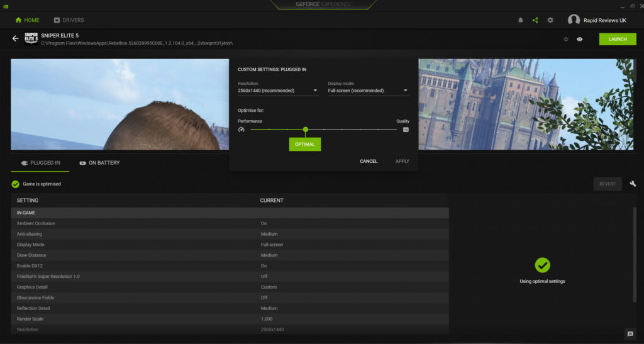644x344 pixels.
Task: Click the castle screenshot thumbnail
Action: [x=526, y=104]
